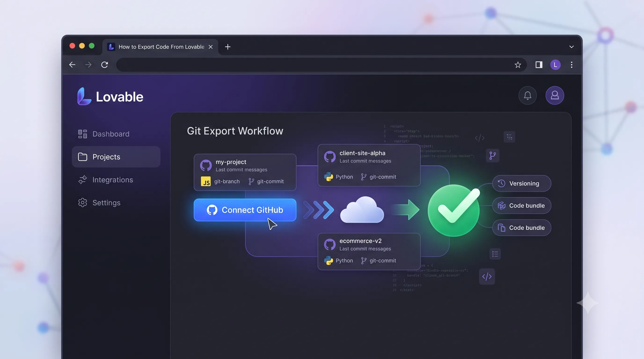This screenshot has width=644, height=359.
Task: Open the browser three-dot menu
Action: [x=571, y=65]
